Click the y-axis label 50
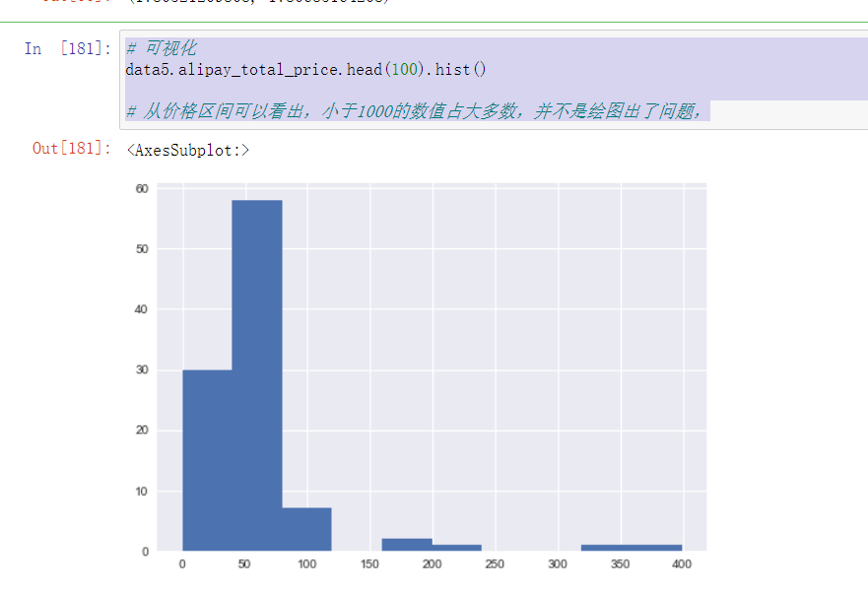The width and height of the screenshot is (868, 592). (142, 249)
